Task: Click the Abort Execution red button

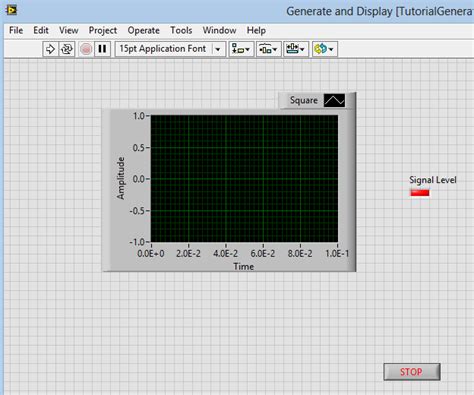Action: pyautogui.click(x=86, y=49)
